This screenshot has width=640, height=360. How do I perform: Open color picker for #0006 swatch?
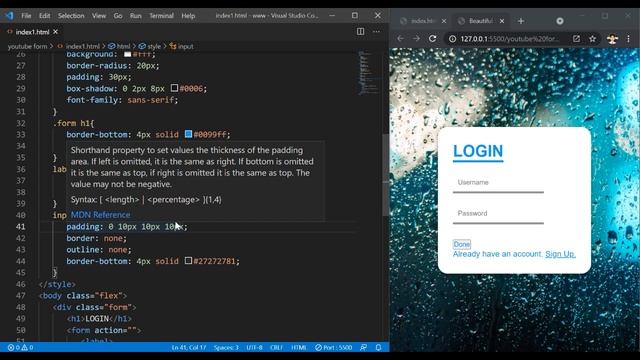click(x=174, y=88)
